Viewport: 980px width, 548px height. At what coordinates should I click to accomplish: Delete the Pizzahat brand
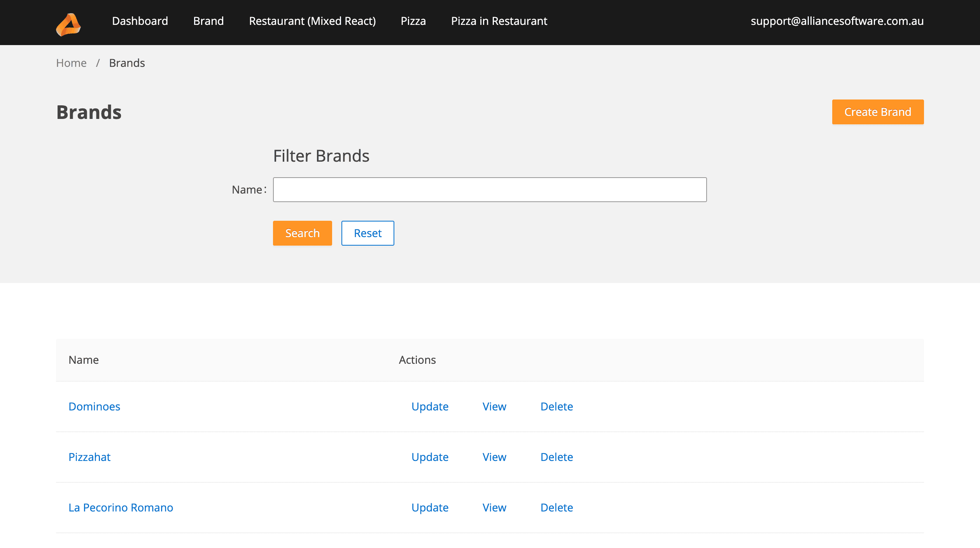tap(556, 457)
